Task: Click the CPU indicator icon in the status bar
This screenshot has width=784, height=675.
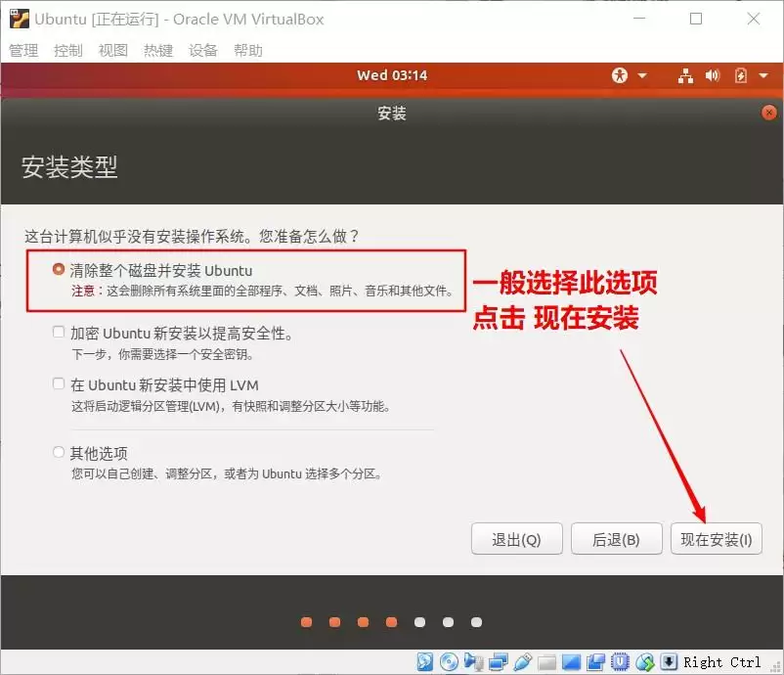Action: (x=619, y=662)
